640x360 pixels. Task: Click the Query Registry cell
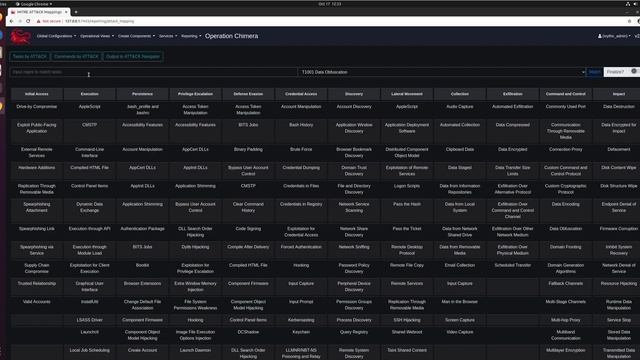coord(354,335)
